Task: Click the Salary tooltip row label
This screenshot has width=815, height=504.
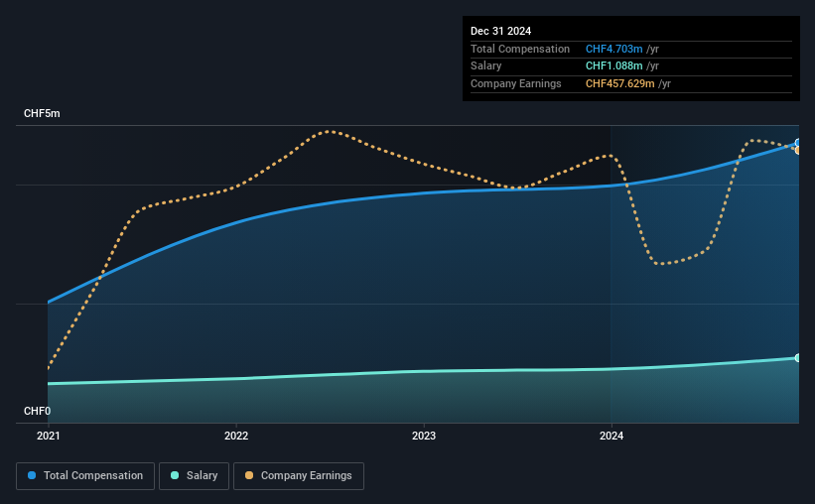Action: (486, 66)
